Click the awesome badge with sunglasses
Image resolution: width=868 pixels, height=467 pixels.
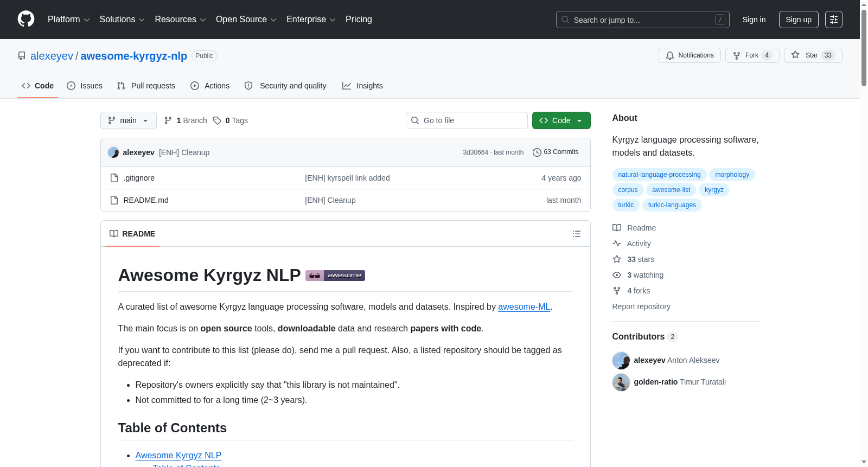tap(335, 276)
